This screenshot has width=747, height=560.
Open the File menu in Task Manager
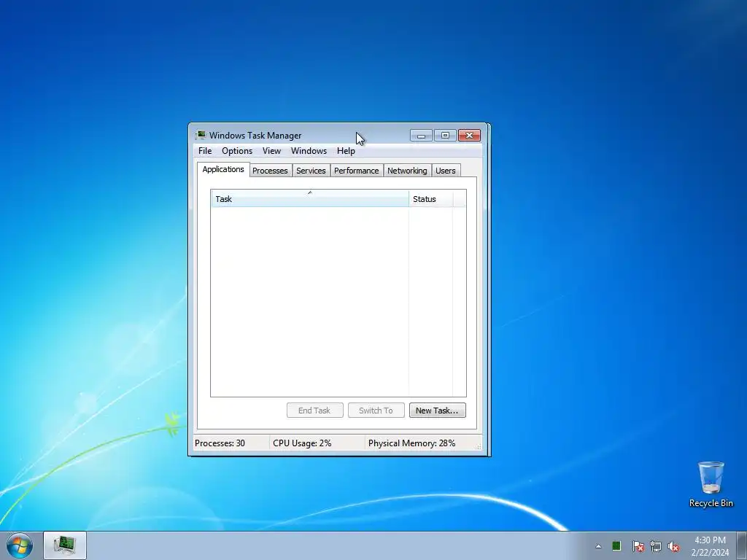(205, 151)
